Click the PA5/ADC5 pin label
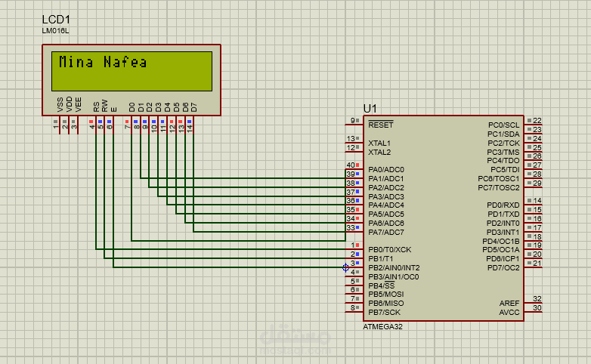The height and width of the screenshot is (364, 591). tap(386, 214)
